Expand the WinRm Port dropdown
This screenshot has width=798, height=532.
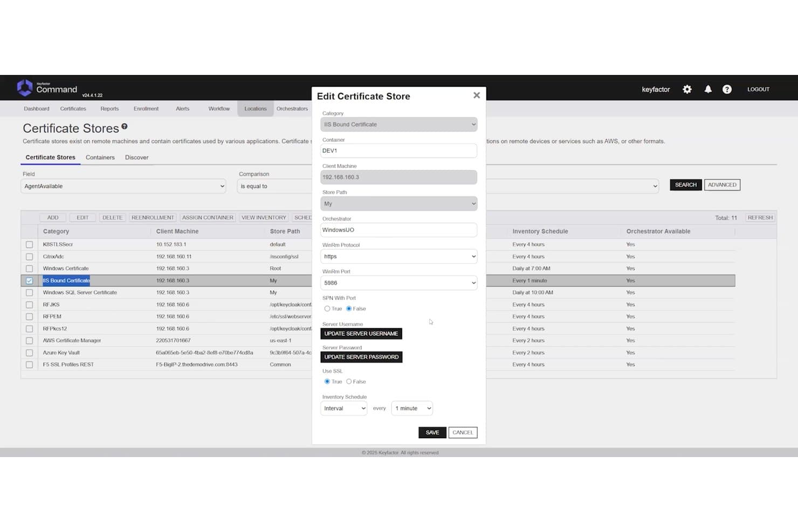point(398,283)
